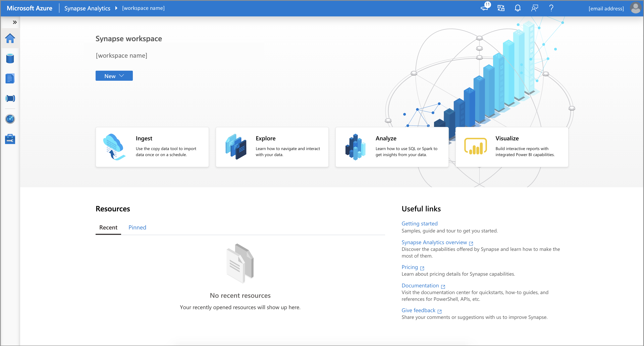The image size is (644, 346).
Task: Open the Getting started link
Action: (x=420, y=223)
